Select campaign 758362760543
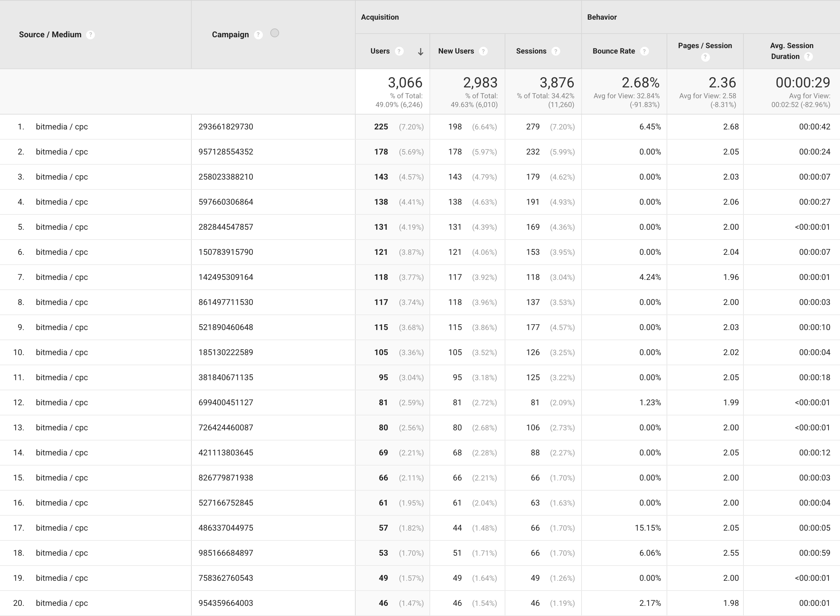Image resolution: width=840 pixels, height=616 pixels. coord(226,578)
